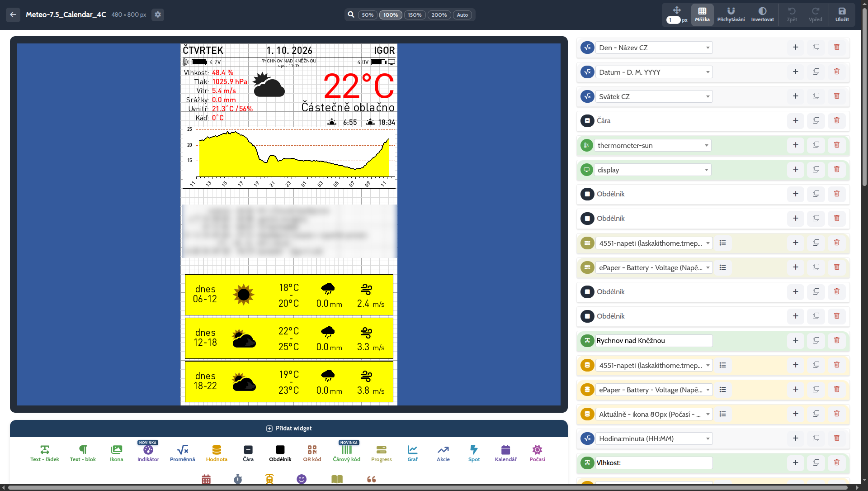This screenshot has height=491, width=868.
Task: Add a Počasí weather widget
Action: pyautogui.click(x=537, y=453)
